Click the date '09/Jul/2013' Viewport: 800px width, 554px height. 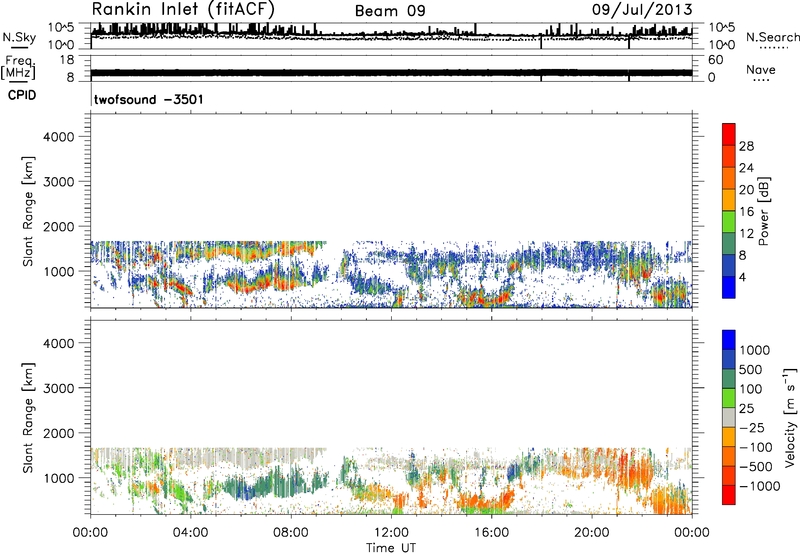tap(642, 10)
